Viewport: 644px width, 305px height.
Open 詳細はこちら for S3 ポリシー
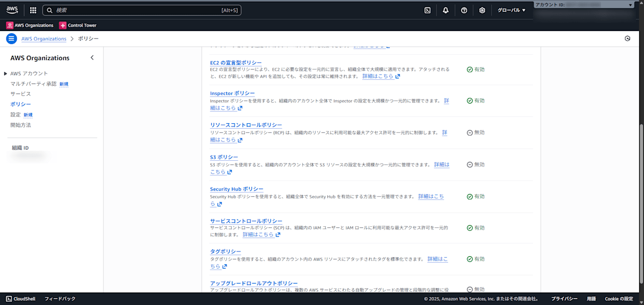coord(442,165)
